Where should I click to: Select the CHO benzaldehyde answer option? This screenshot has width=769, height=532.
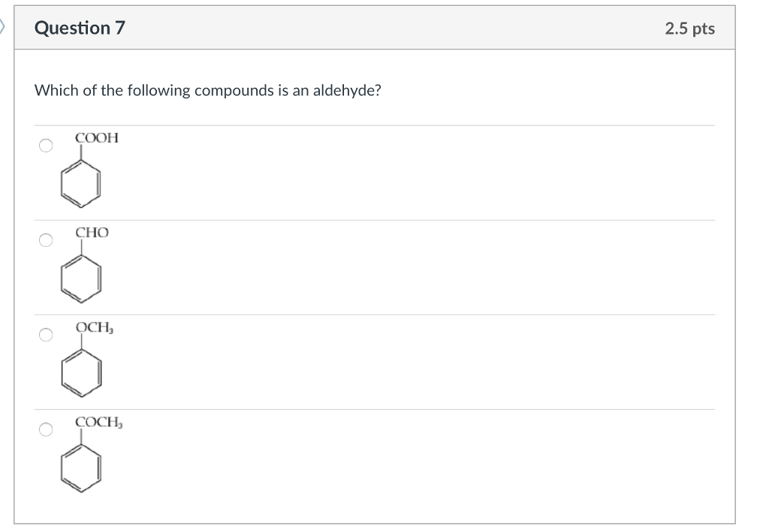pyautogui.click(x=45, y=239)
